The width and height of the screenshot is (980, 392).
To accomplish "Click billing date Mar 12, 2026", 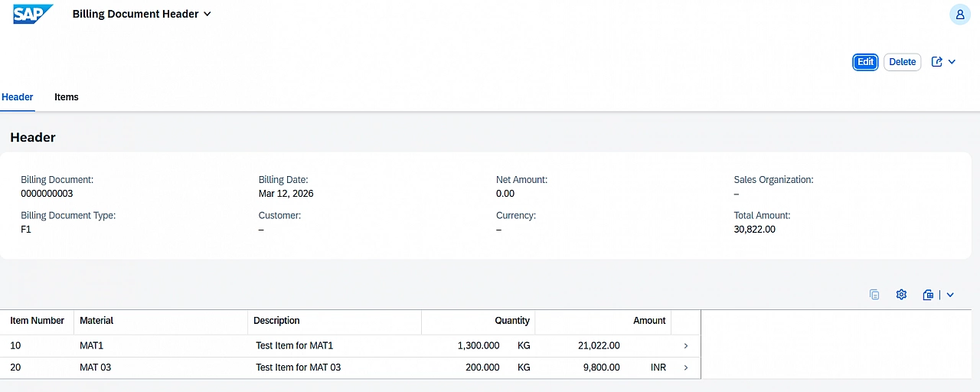I will point(286,194).
